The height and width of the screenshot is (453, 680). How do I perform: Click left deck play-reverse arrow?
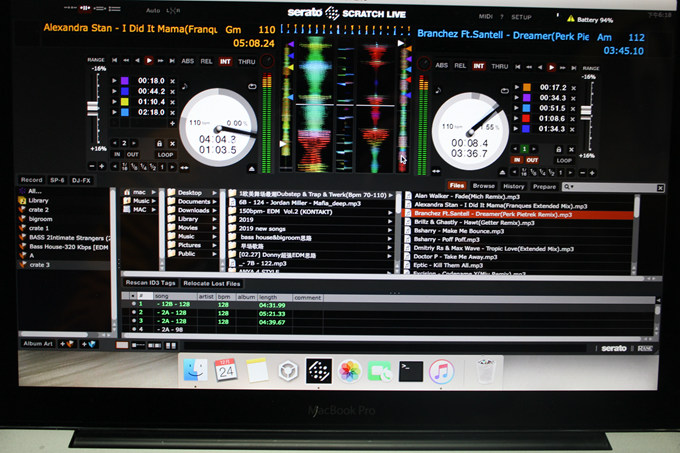point(137,61)
